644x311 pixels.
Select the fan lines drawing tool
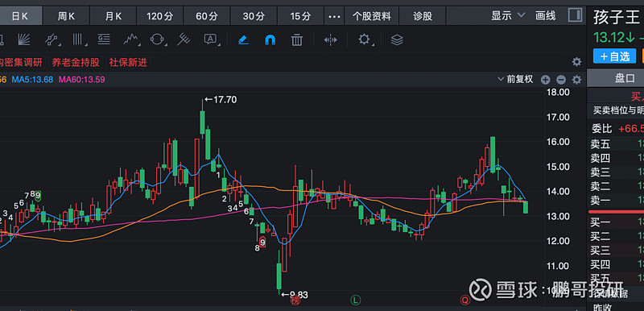24,39
